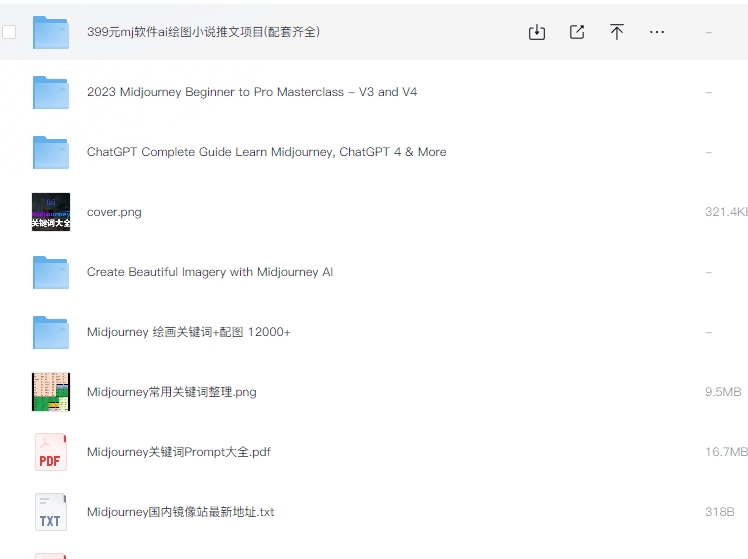The width and height of the screenshot is (748, 559).
Task: Click the 9.5MB size value
Action: coord(723,392)
